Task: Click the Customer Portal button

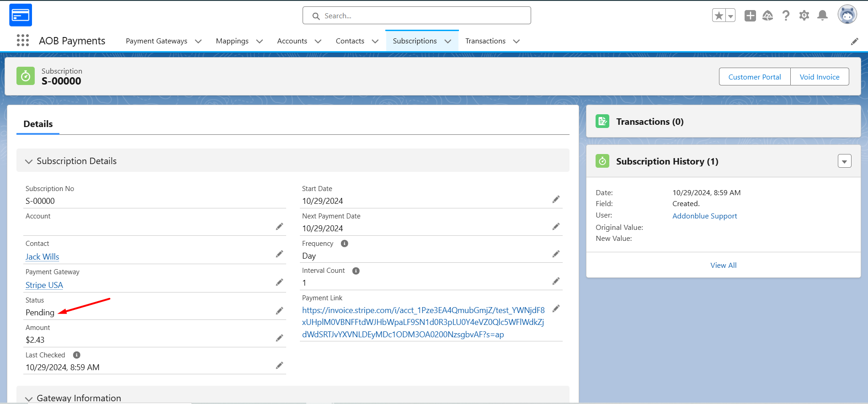Action: [755, 77]
